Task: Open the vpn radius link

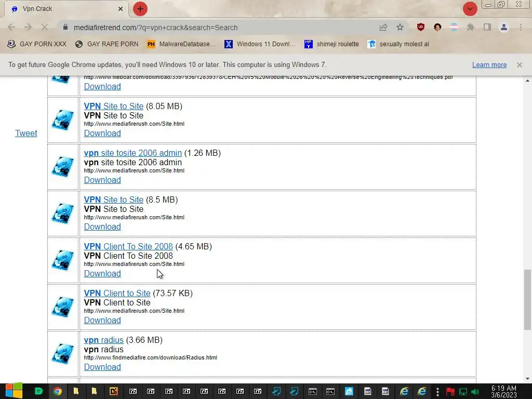Action: 103,340
